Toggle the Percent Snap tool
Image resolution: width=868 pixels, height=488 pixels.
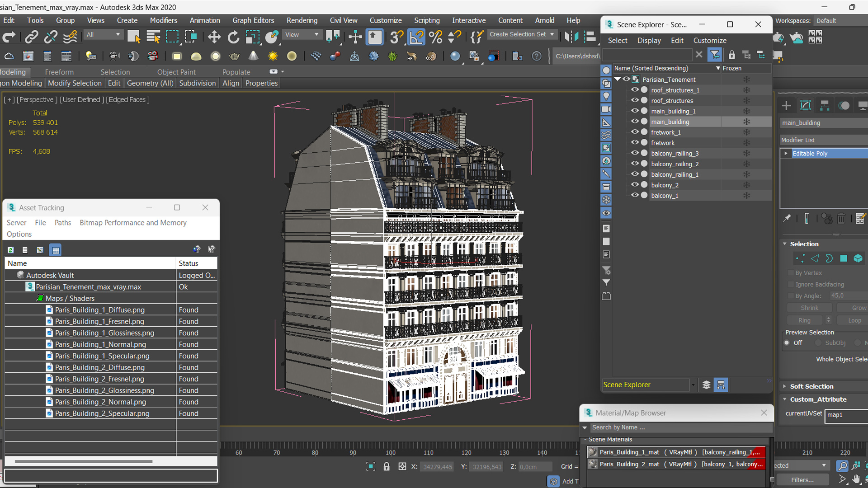(435, 37)
